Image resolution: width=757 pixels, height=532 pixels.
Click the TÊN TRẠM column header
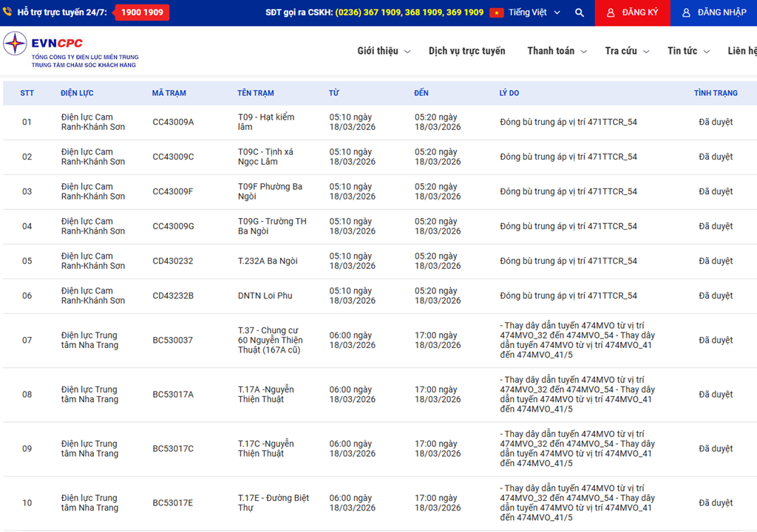(x=256, y=93)
